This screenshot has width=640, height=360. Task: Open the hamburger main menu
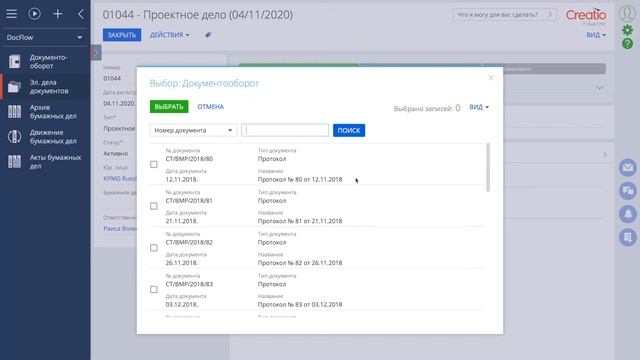click(x=11, y=14)
